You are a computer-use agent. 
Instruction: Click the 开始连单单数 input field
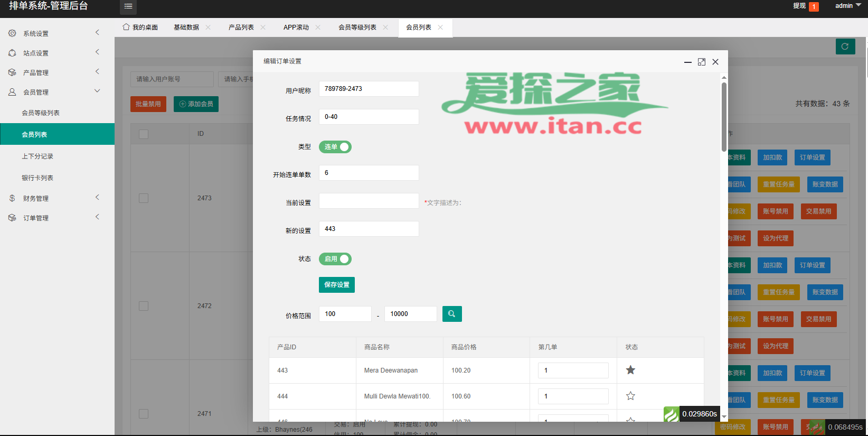click(369, 173)
